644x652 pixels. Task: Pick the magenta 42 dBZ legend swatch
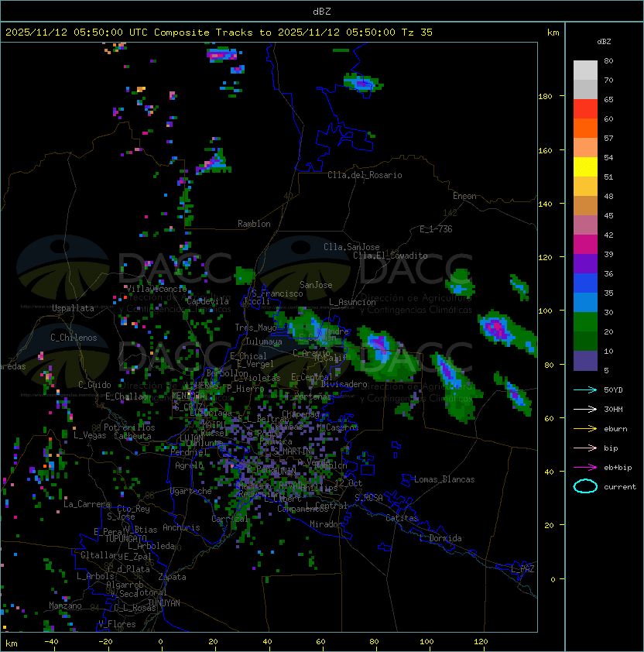pos(585,245)
